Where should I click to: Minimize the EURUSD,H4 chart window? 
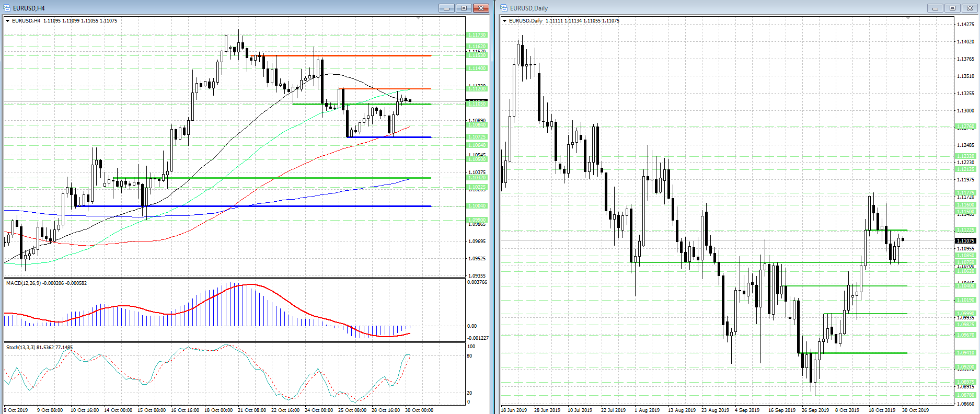[x=446, y=8]
